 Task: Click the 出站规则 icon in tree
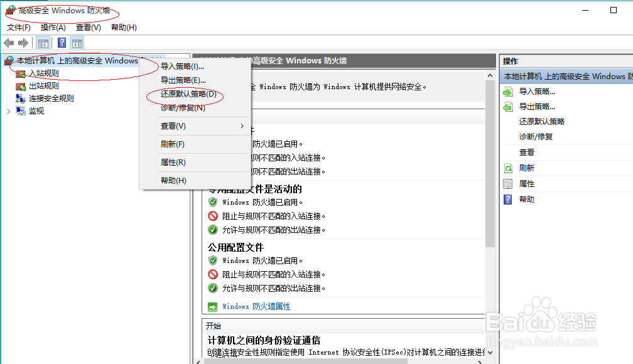coord(21,86)
